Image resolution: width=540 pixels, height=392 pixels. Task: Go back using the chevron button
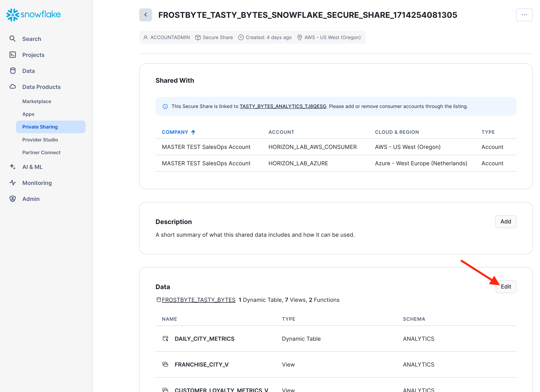pyautogui.click(x=145, y=15)
